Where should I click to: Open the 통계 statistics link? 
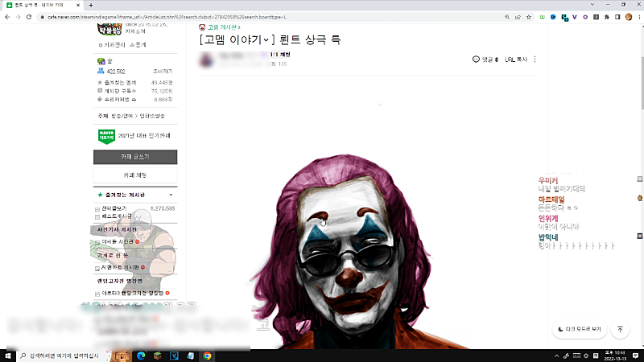point(138,45)
